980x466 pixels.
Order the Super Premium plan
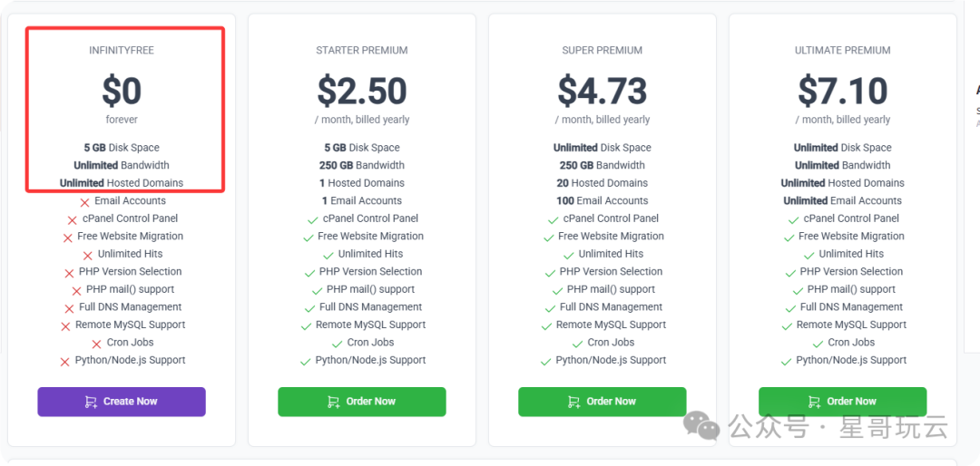pyautogui.click(x=602, y=402)
